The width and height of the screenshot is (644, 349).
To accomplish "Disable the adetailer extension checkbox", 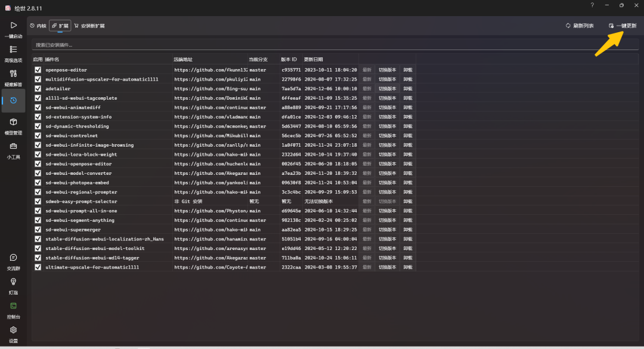I will 38,88.
